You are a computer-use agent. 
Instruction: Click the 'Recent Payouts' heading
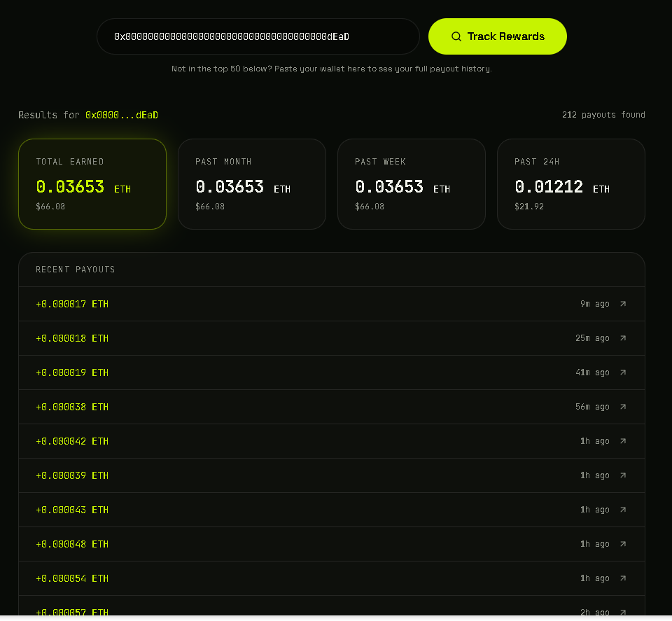[76, 269]
